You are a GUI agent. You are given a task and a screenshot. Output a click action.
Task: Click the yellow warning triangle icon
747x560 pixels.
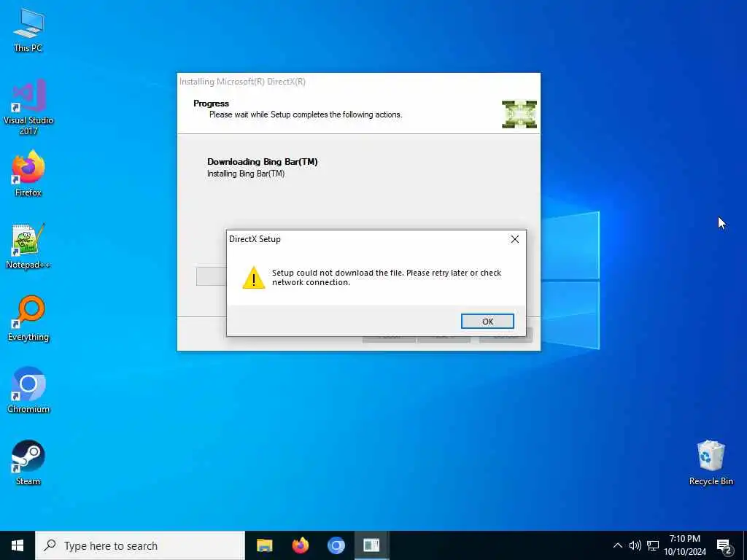253,278
